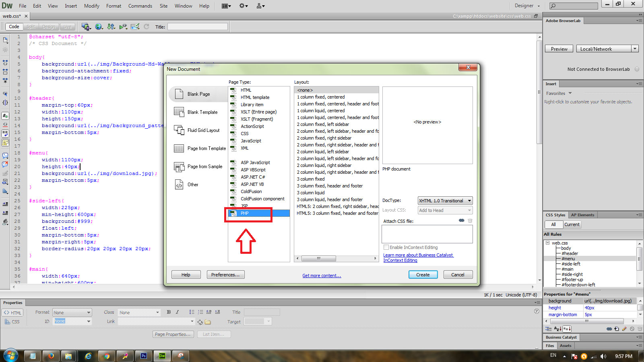
Task: Click the Attach CSS file list box
Action: pyautogui.click(x=427, y=234)
